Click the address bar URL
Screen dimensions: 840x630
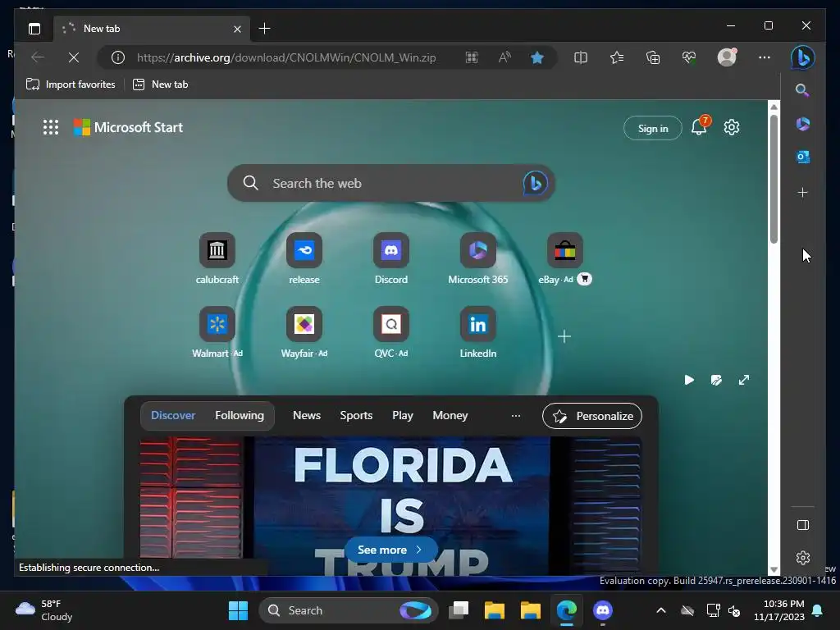[286, 57]
